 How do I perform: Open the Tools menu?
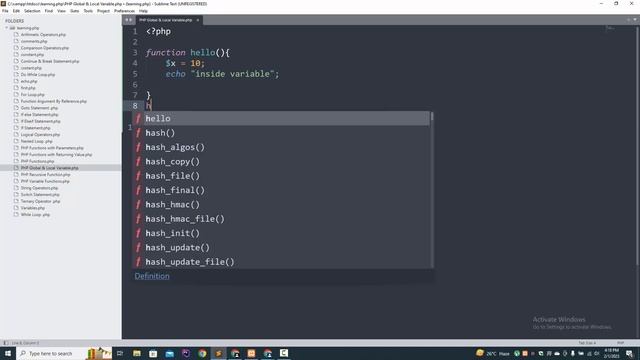coord(88,11)
